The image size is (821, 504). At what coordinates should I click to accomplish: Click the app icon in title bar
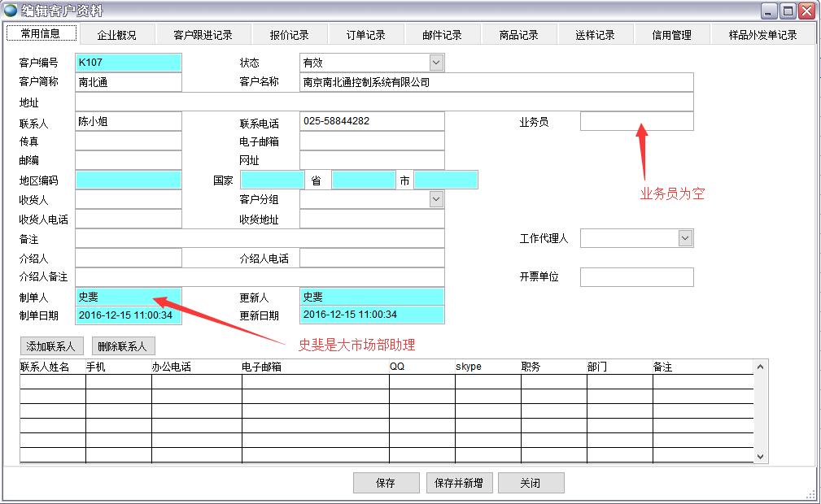coord(10,11)
